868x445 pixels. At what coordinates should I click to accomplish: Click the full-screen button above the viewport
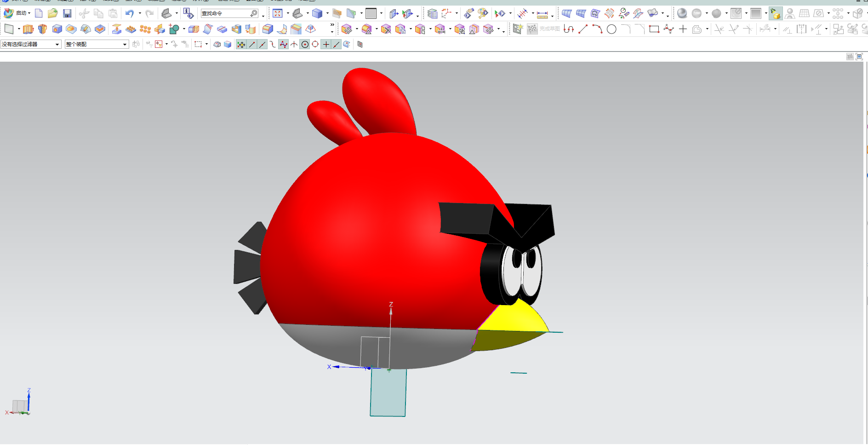pyautogui.click(x=859, y=57)
